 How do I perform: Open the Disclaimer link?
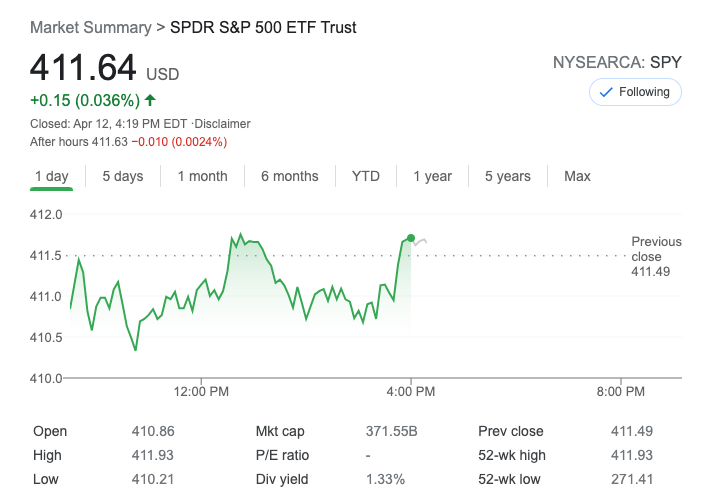click(x=222, y=124)
